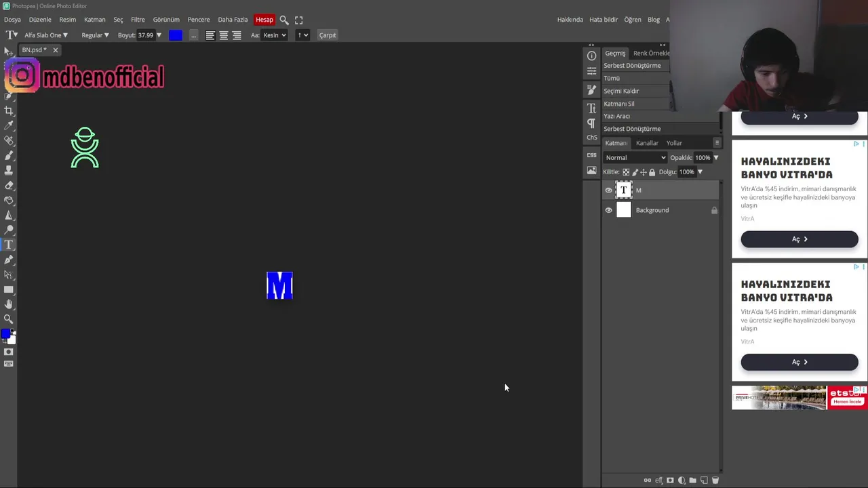The image size is (868, 488).
Task: Toggle lock all icon
Action: coord(652,172)
